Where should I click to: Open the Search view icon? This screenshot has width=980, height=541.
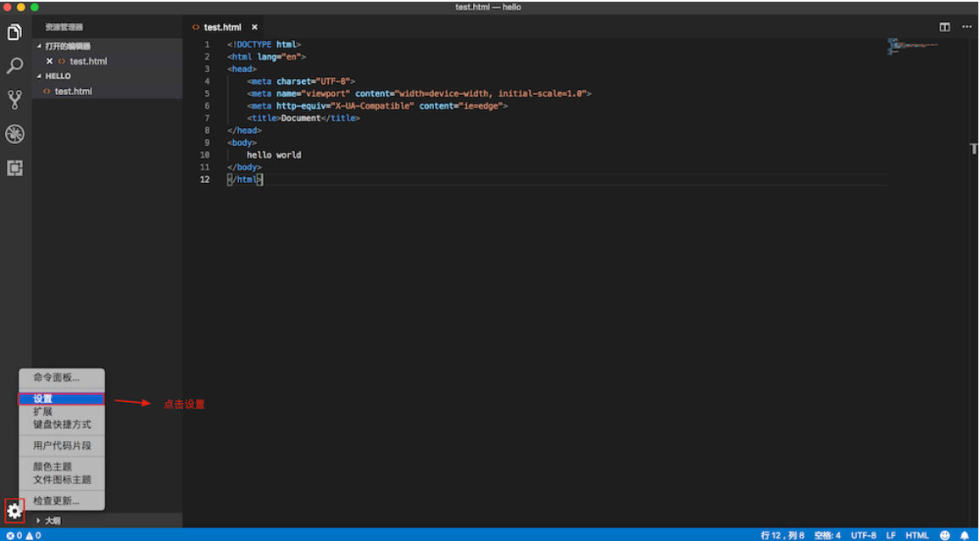14,65
